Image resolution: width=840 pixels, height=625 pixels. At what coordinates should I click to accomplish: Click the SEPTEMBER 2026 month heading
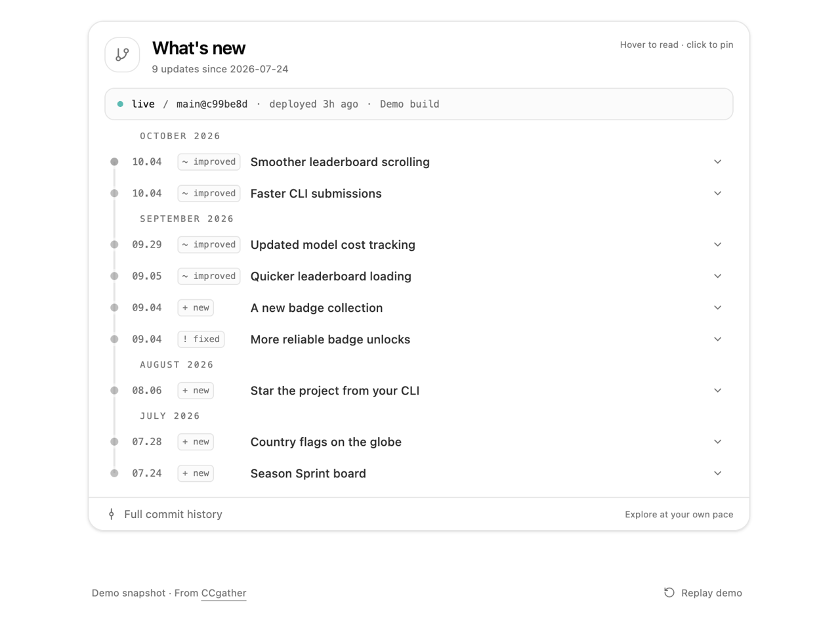[187, 219]
